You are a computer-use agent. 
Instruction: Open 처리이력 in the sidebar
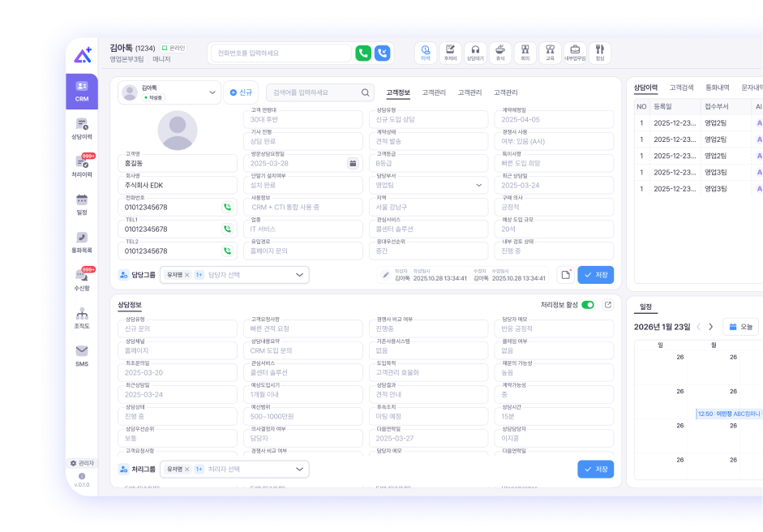(82, 166)
